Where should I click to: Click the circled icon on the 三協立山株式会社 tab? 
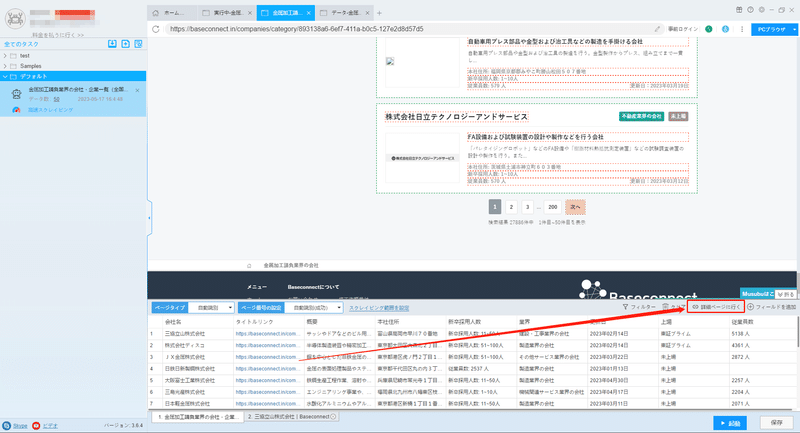tap(333, 417)
